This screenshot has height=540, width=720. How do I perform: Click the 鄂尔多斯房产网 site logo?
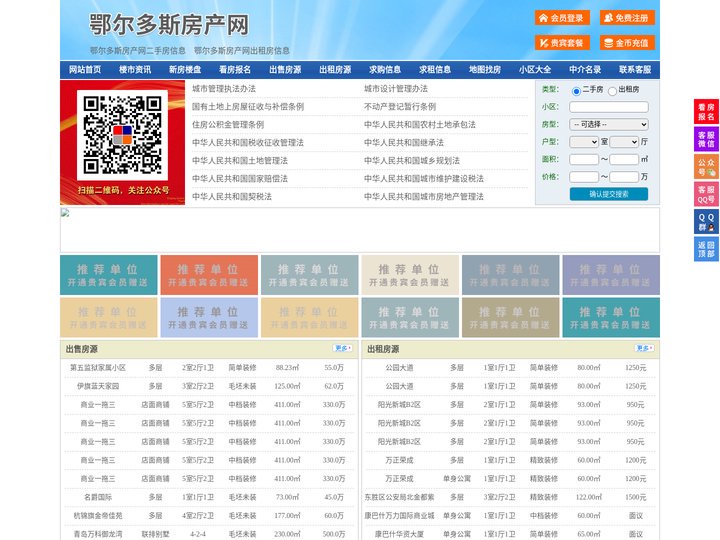click(x=169, y=24)
